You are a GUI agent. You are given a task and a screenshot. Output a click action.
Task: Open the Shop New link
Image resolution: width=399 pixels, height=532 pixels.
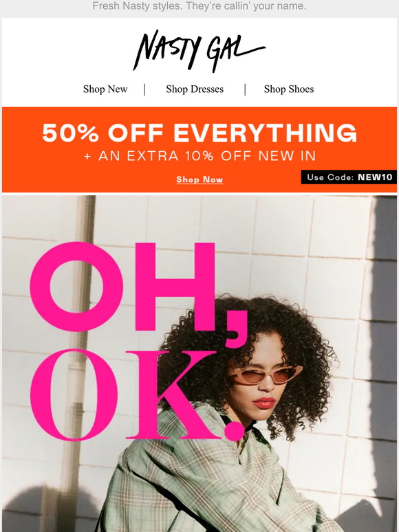click(105, 89)
